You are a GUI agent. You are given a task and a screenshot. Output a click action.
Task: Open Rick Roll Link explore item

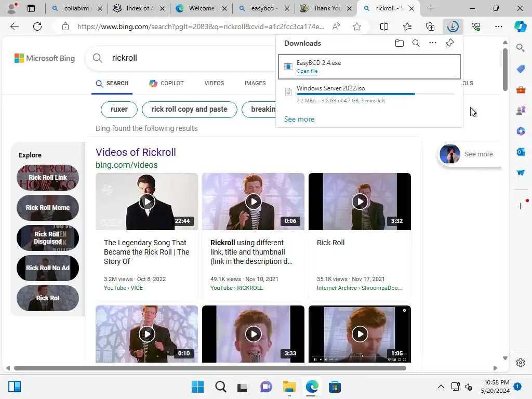point(47,178)
